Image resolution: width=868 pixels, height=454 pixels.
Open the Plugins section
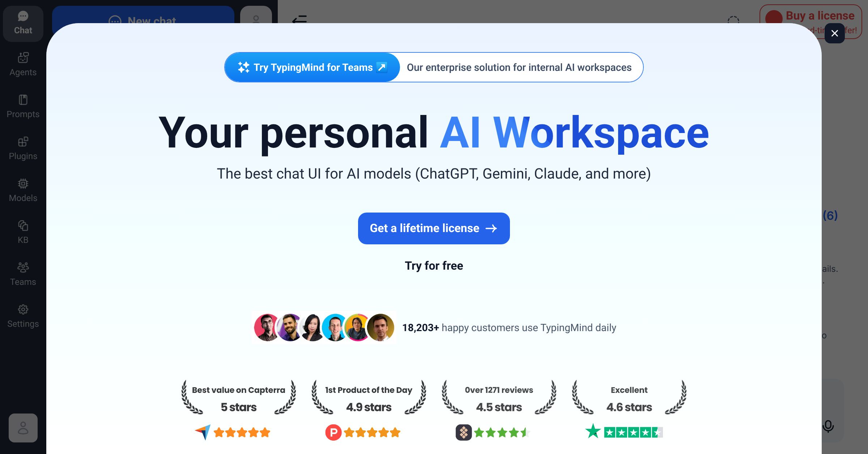tap(23, 149)
